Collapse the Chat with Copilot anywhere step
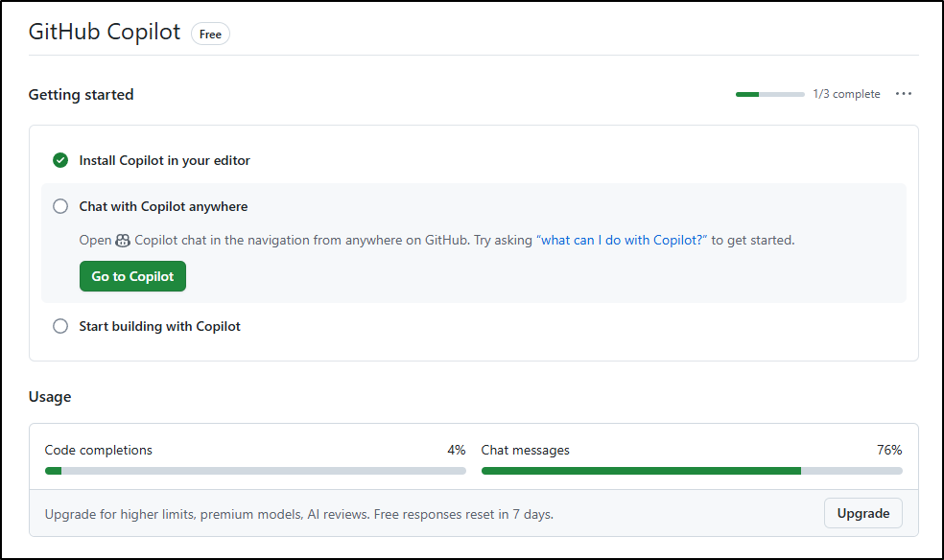 pyautogui.click(x=163, y=206)
